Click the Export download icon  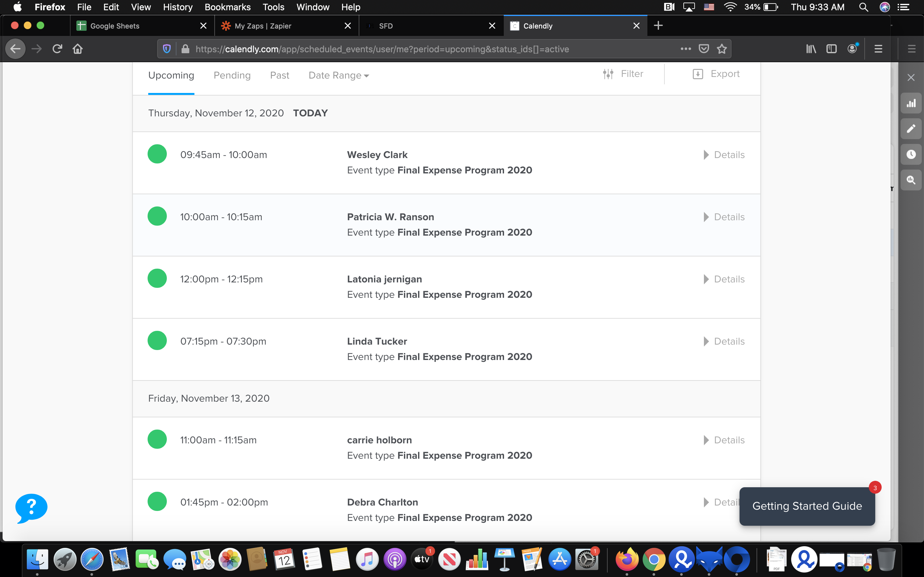click(x=697, y=74)
